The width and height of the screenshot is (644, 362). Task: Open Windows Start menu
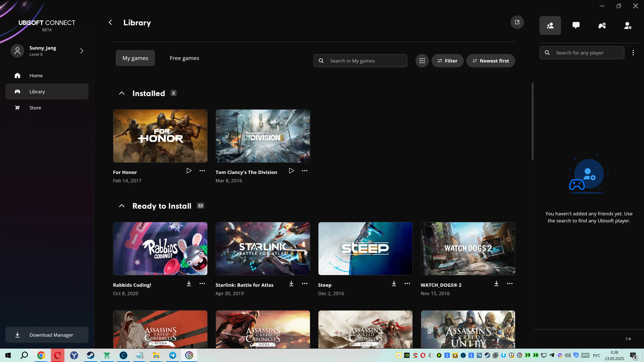click(8, 355)
